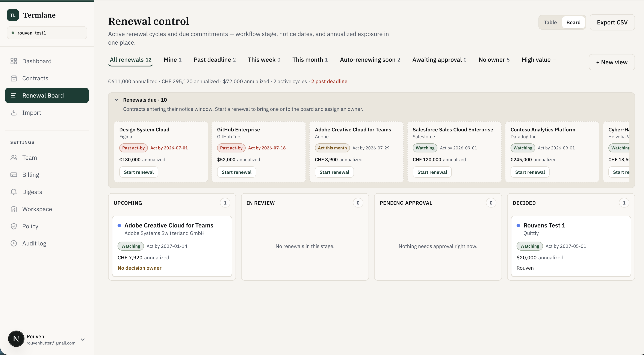644x355 pixels.
Task: Click the + New view button
Action: click(x=612, y=62)
